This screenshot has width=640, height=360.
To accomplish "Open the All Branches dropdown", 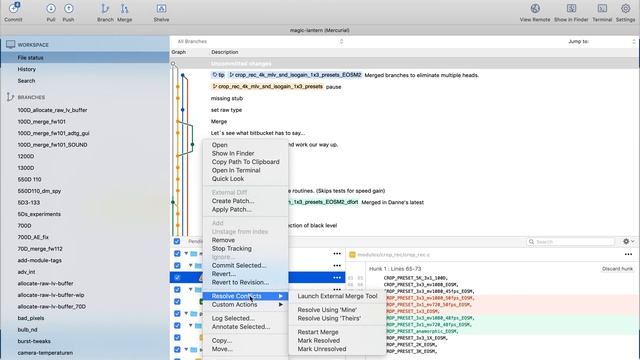I will [x=260, y=41].
